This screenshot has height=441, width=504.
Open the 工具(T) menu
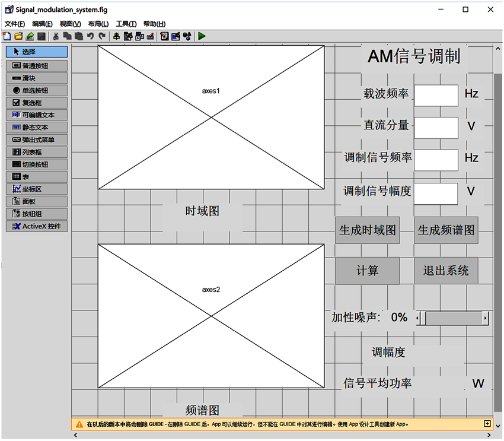[126, 24]
